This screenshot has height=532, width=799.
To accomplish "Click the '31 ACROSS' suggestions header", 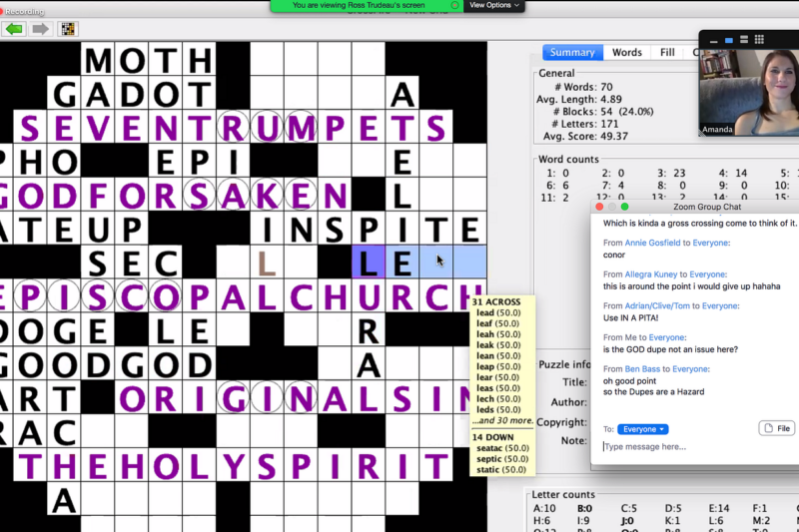I will tap(496, 301).
